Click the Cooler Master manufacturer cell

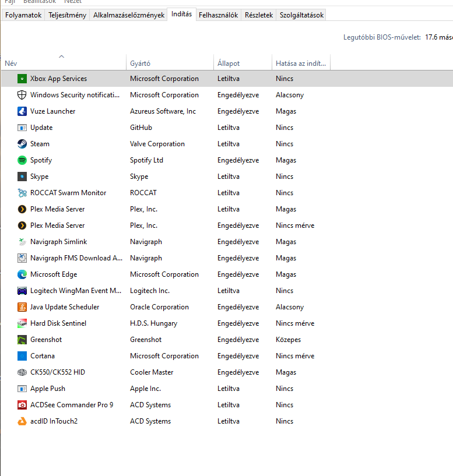tap(152, 372)
